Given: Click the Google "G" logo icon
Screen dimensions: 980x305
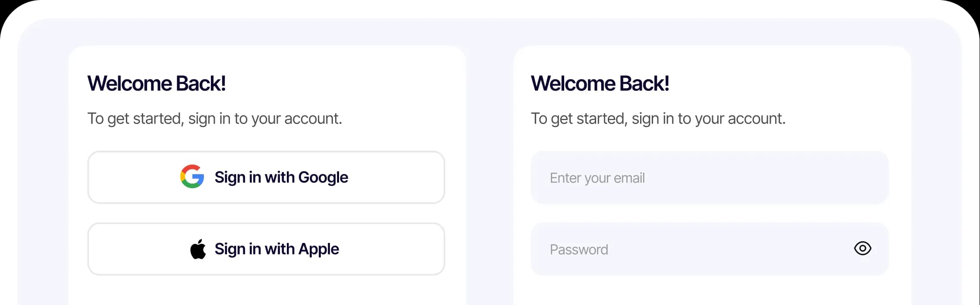Looking at the screenshot, I should (192, 177).
